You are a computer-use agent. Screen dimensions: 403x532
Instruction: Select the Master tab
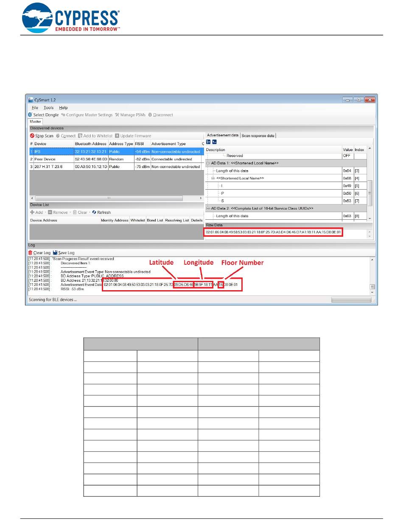pyautogui.click(x=35, y=121)
